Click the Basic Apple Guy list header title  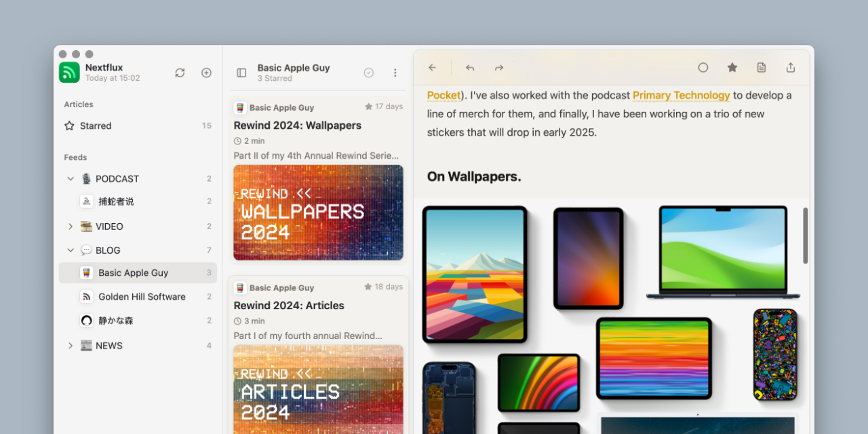click(294, 68)
